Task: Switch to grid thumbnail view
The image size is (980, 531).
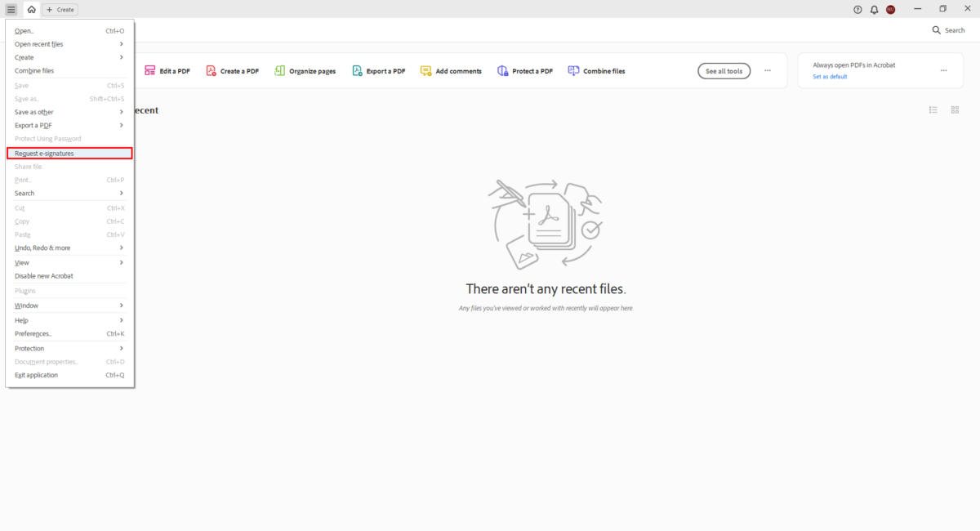Action: point(955,109)
